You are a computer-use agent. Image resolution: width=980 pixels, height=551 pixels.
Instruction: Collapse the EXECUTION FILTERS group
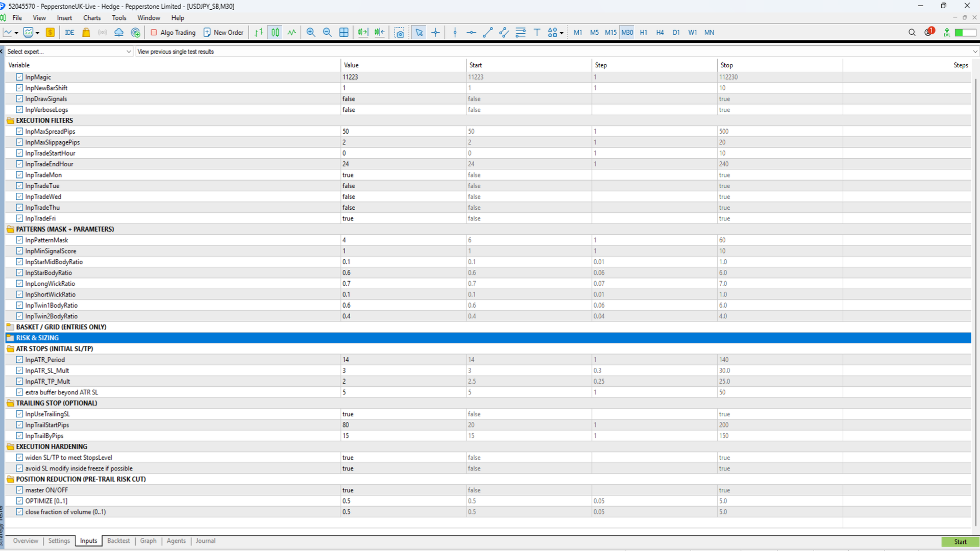[x=10, y=120]
